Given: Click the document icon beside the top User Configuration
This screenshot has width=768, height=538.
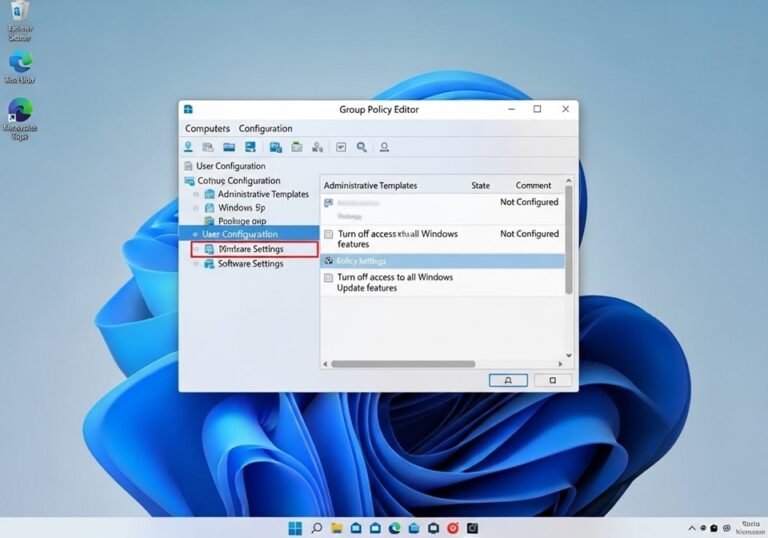Looking at the screenshot, I should [x=188, y=166].
